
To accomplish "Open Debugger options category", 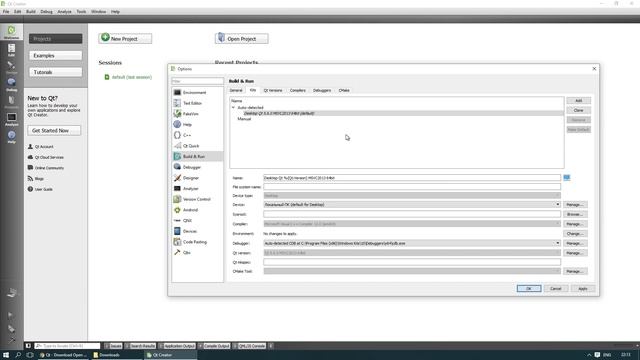I will (198, 167).
